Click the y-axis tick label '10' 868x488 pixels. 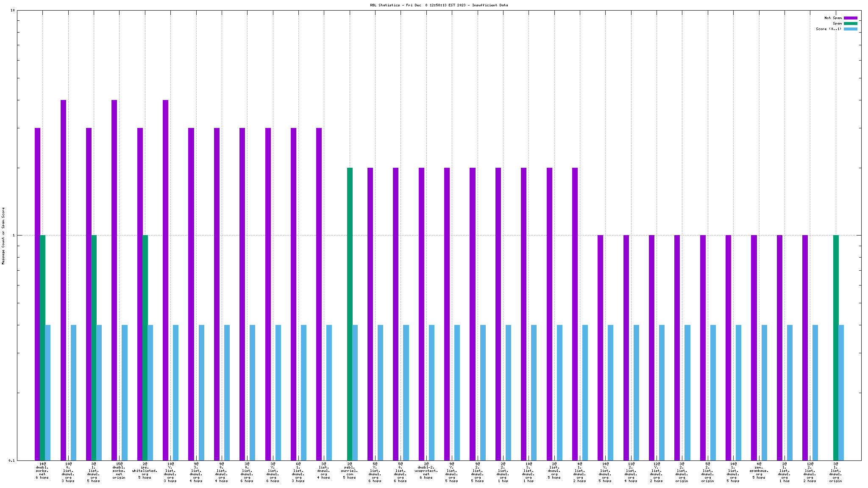12,11
